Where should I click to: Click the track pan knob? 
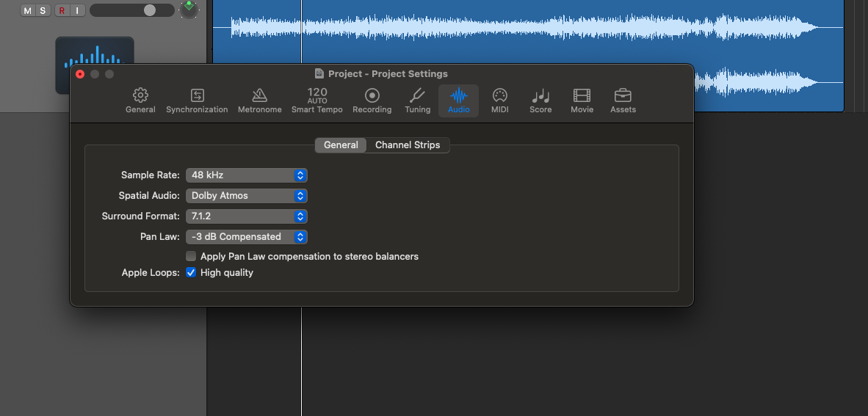pos(189,10)
